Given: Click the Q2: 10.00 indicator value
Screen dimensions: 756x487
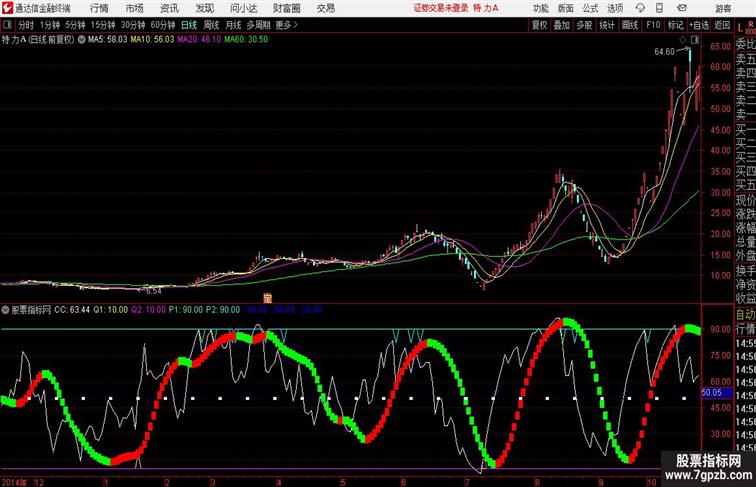Looking at the screenshot, I should (148, 310).
